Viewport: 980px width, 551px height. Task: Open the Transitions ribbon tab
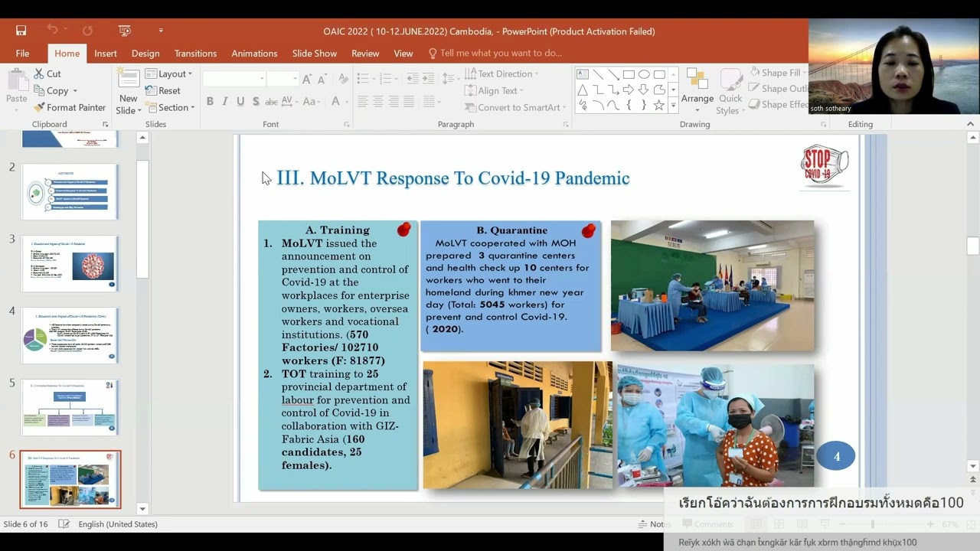pyautogui.click(x=195, y=54)
